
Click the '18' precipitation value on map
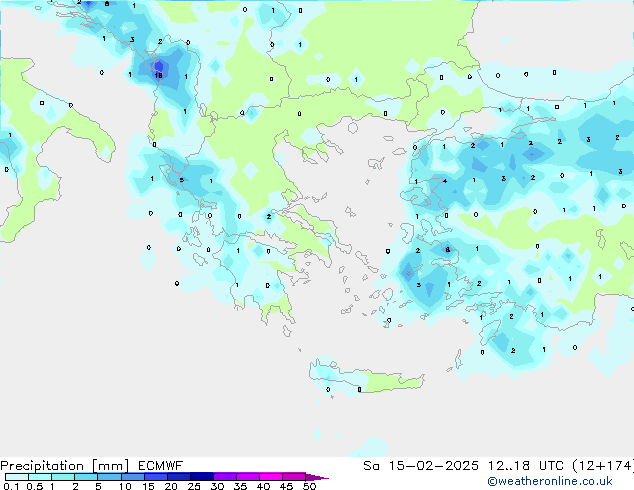[x=158, y=75]
